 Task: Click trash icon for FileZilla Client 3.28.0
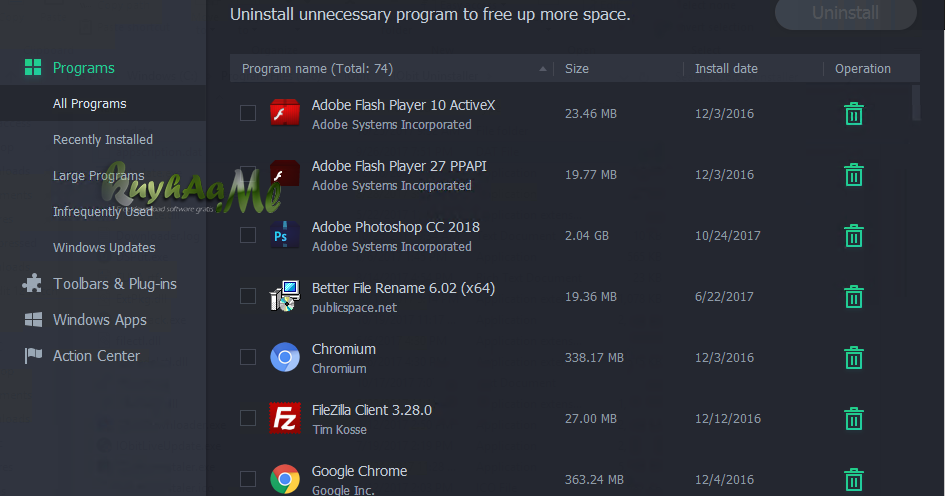click(853, 418)
